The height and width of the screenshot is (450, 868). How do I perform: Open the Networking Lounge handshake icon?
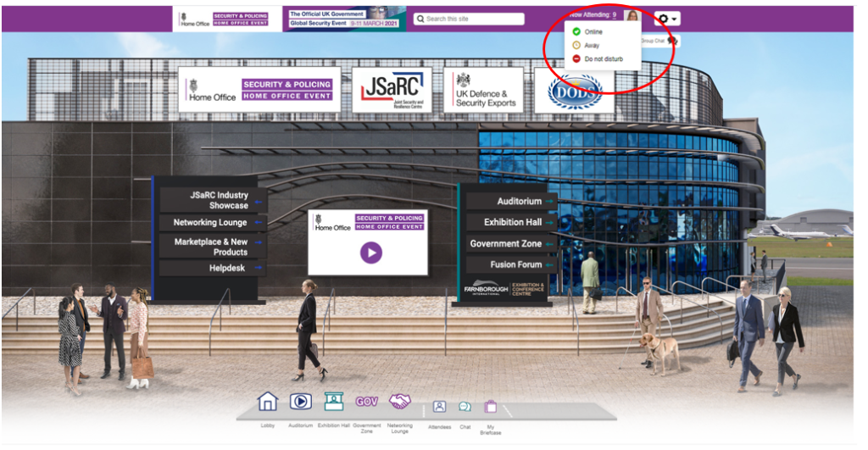(x=400, y=402)
